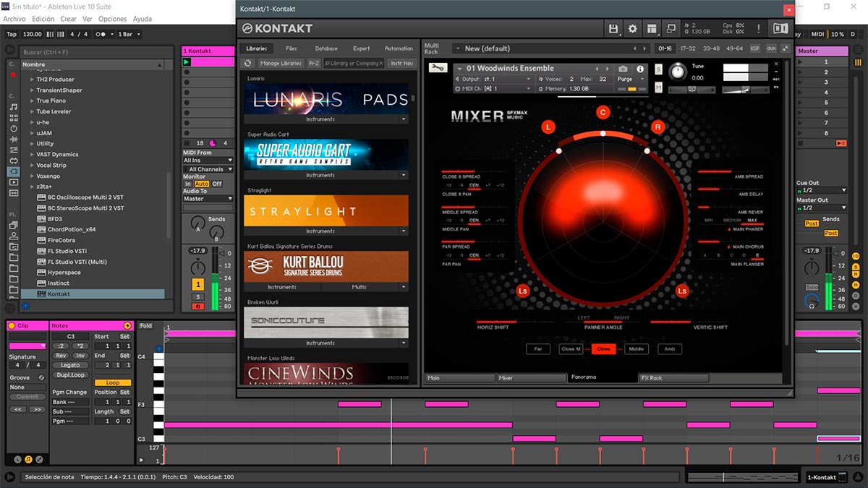Screen dimensions: 868x488
Task: Toggle the instrument Solo S button
Action: click(659, 69)
